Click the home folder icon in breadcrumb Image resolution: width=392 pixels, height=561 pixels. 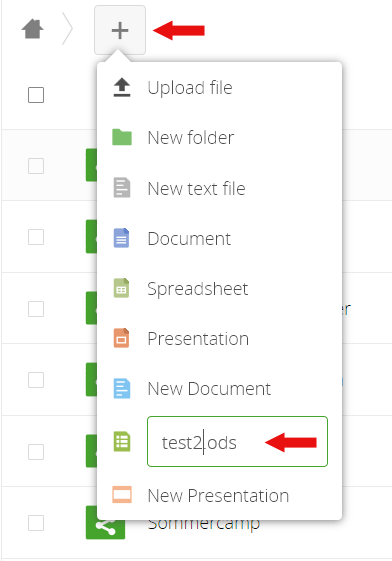[33, 29]
